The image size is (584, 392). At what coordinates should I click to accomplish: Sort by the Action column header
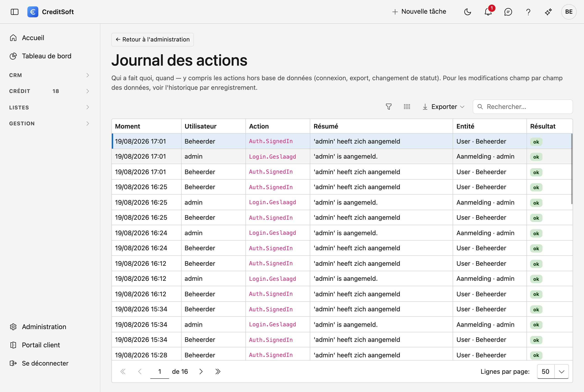pyautogui.click(x=278, y=126)
